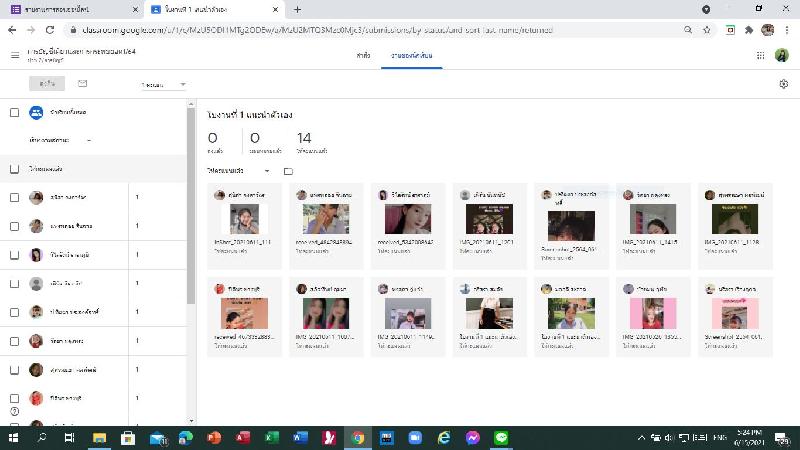The width and height of the screenshot is (800, 450).
Task: Tick the first student's checkbox in list
Action: tap(14, 197)
